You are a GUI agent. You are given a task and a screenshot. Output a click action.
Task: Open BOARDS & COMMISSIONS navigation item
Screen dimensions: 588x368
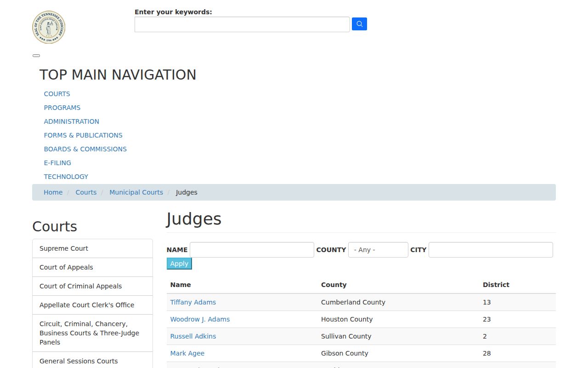point(85,149)
